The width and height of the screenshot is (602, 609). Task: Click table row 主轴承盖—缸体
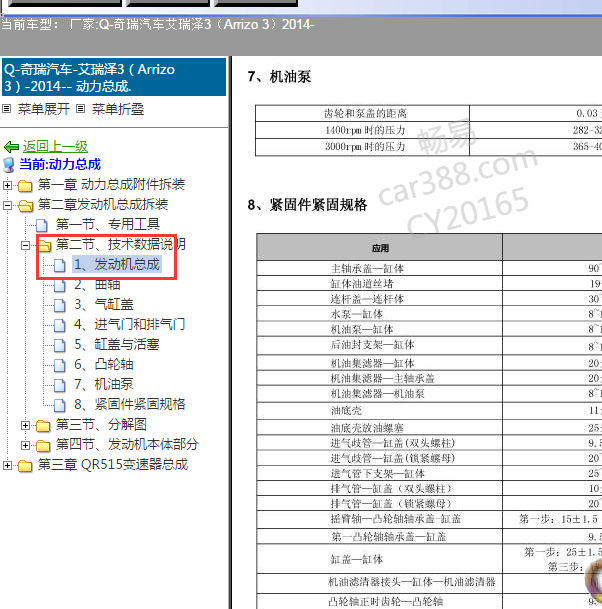click(x=429, y=268)
